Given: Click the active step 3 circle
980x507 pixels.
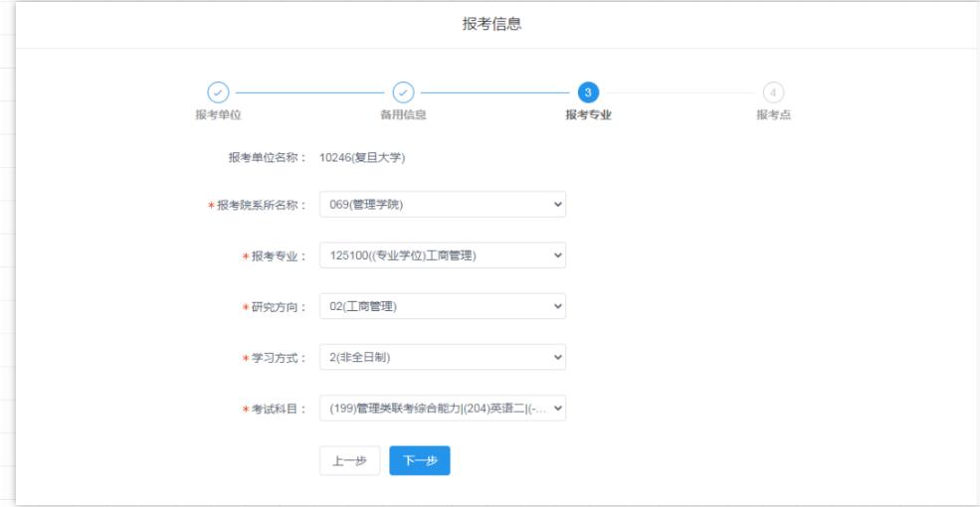Looking at the screenshot, I should (588, 92).
